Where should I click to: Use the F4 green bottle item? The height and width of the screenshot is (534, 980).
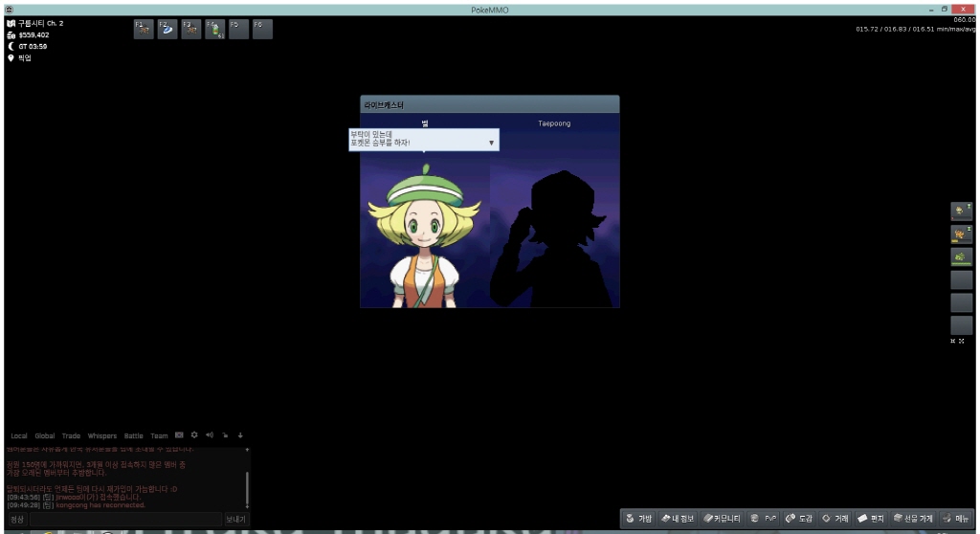[x=214, y=30]
